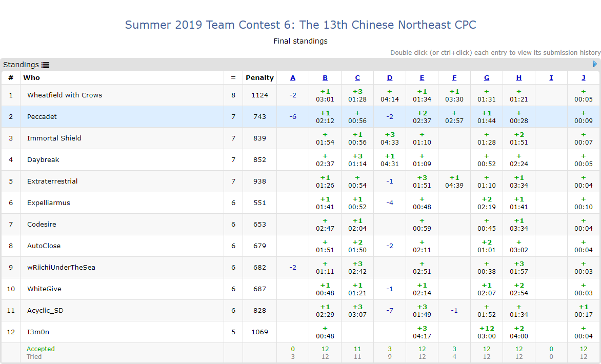
Task: Open problem J column link
Action: point(584,78)
